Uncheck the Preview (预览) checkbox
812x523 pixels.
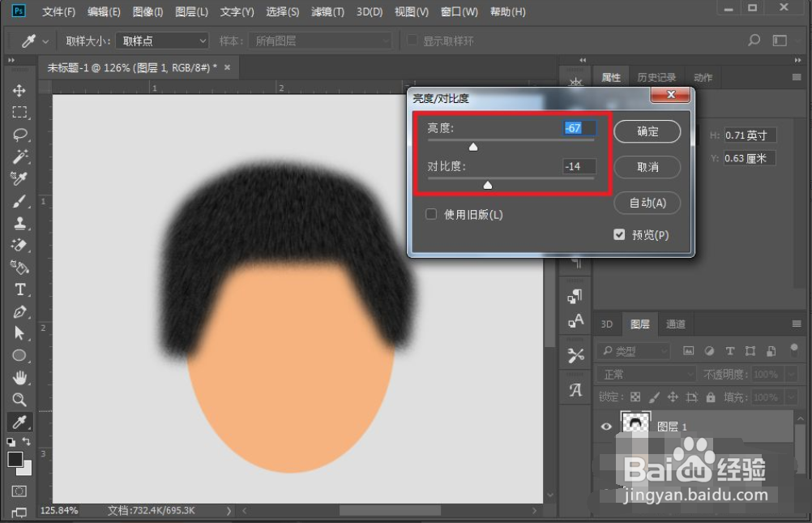[x=619, y=235]
